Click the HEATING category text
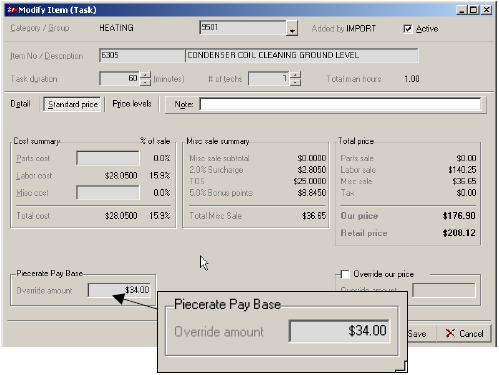Image resolution: width=499 pixels, height=375 pixels. point(116,28)
